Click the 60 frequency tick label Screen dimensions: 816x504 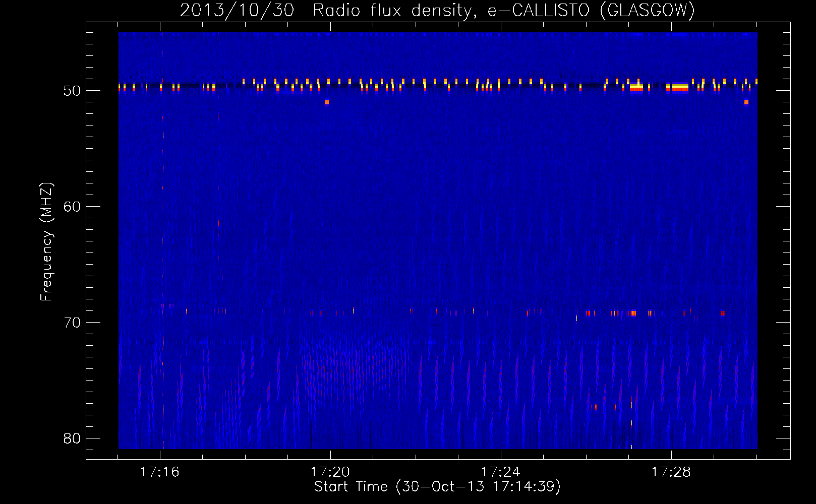pyautogui.click(x=72, y=207)
